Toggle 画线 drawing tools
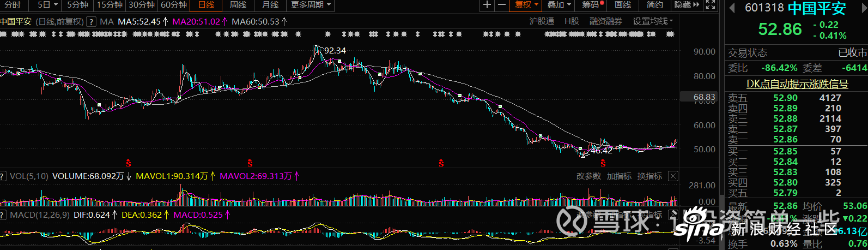The height and width of the screenshot is (250, 868). pos(623,5)
